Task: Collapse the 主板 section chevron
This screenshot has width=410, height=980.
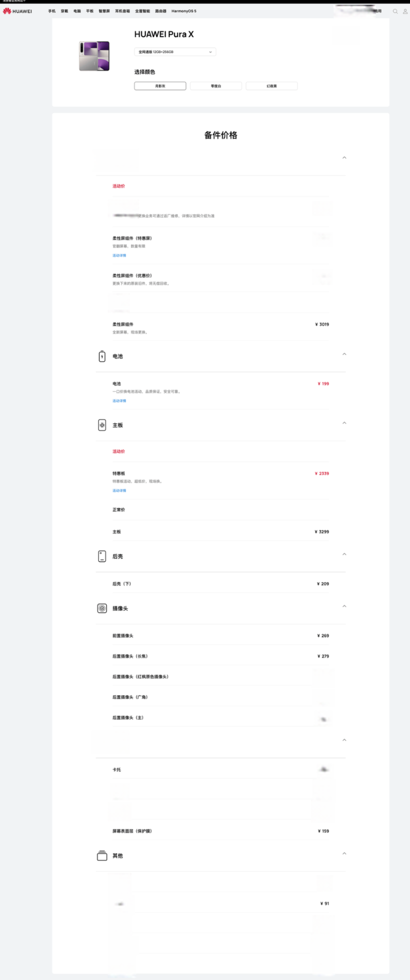Action: coord(344,423)
